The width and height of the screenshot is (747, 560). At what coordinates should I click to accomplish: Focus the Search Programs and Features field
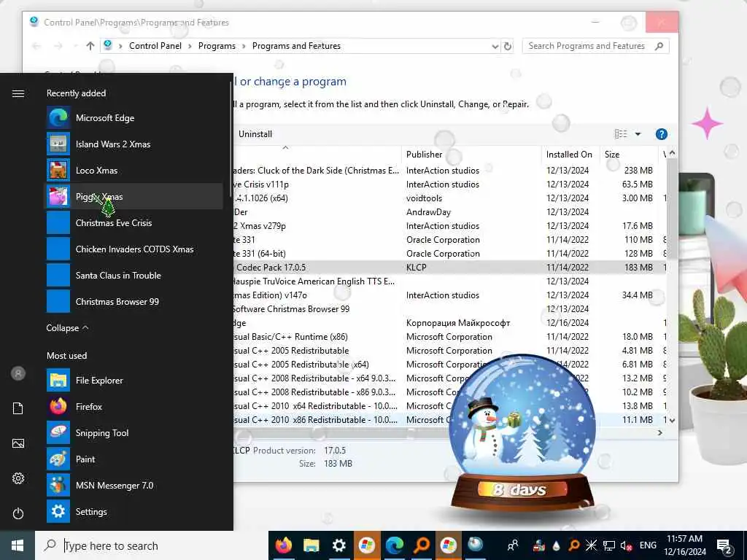tap(595, 46)
